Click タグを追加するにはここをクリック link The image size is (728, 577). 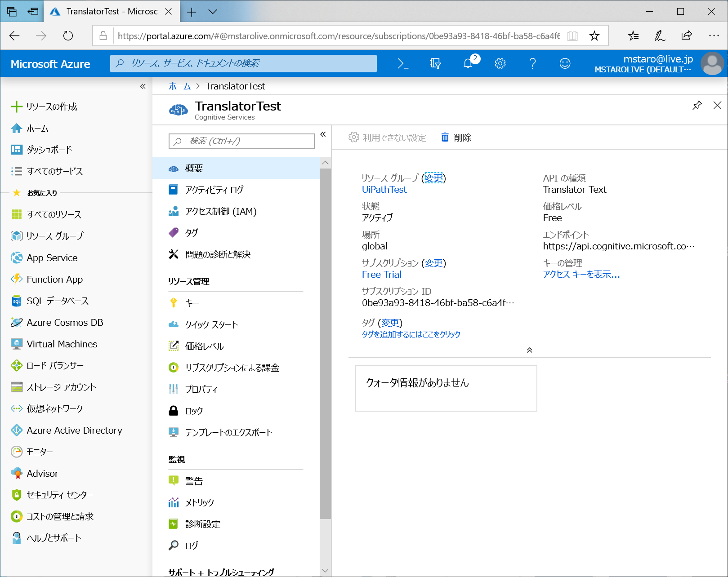click(411, 334)
